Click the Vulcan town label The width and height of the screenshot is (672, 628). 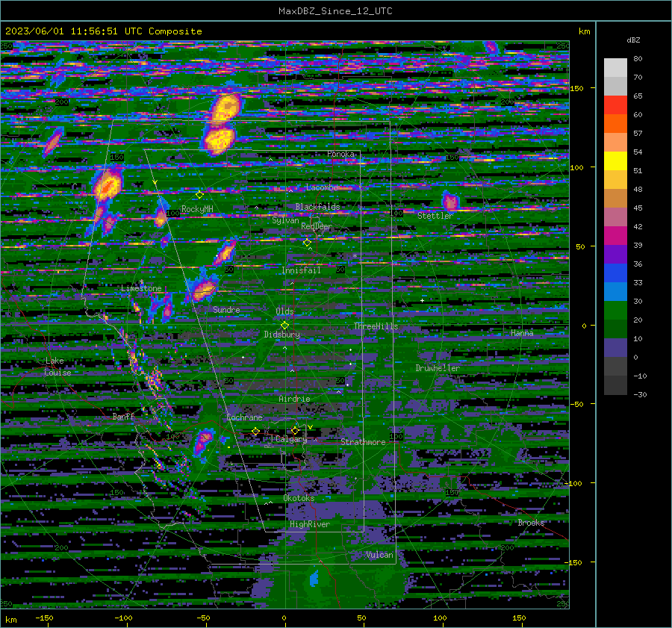pos(379,555)
